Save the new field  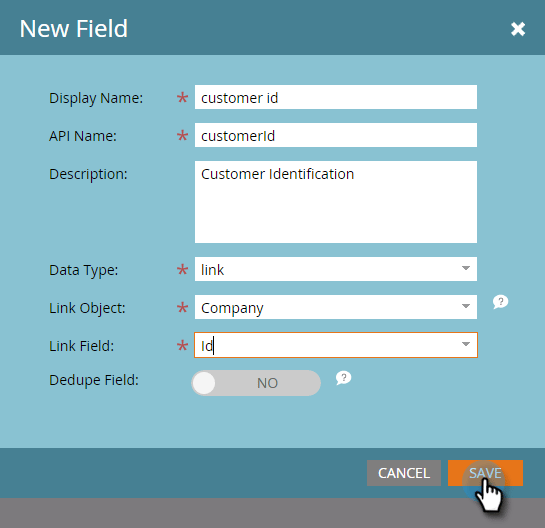[x=485, y=473]
